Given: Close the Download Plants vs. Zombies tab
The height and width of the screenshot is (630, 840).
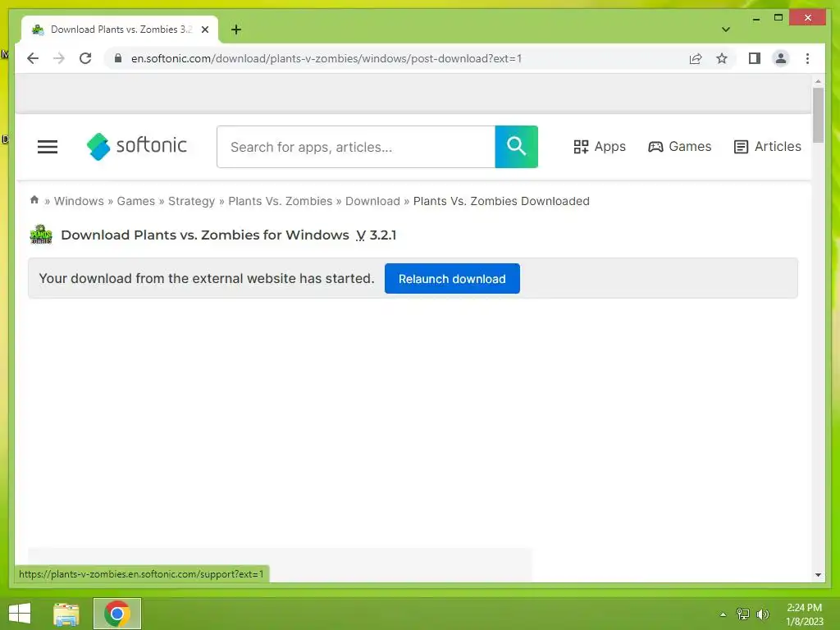Looking at the screenshot, I should [204, 30].
